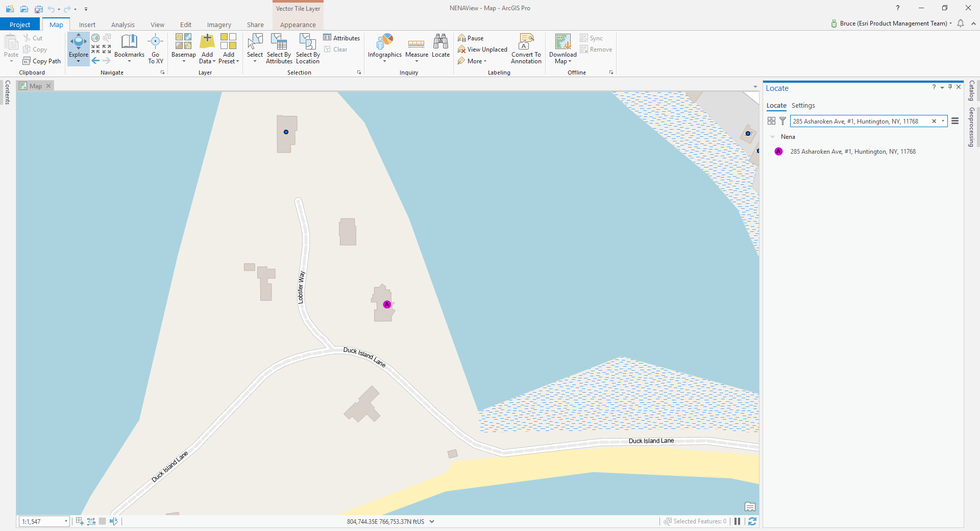Open the Infographics tool
Viewport: 980px width, 531px height.
[x=385, y=49]
